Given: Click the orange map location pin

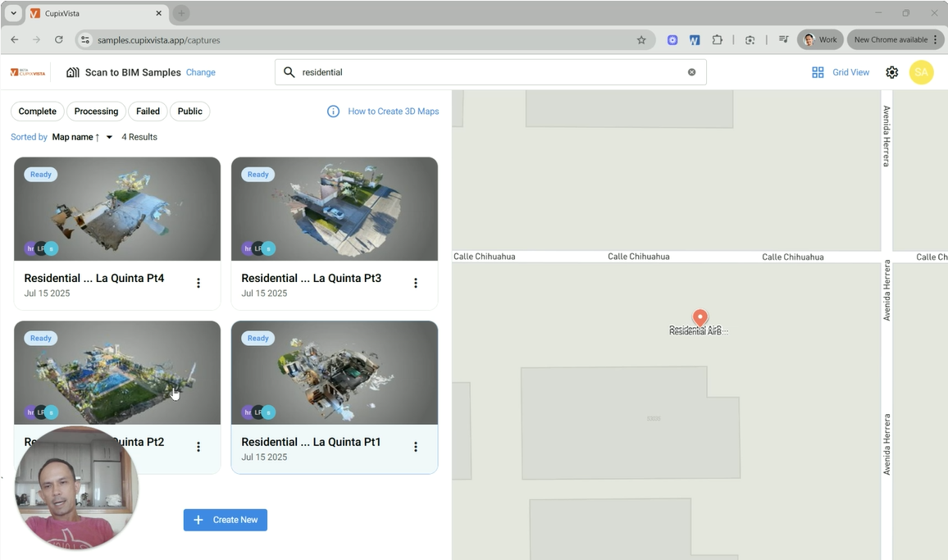Looking at the screenshot, I should [x=700, y=318].
